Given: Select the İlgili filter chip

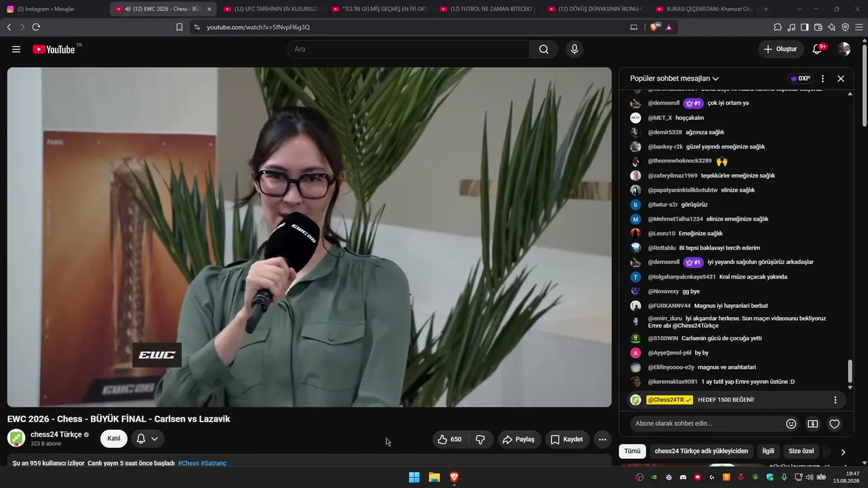Looking at the screenshot, I should [x=768, y=451].
